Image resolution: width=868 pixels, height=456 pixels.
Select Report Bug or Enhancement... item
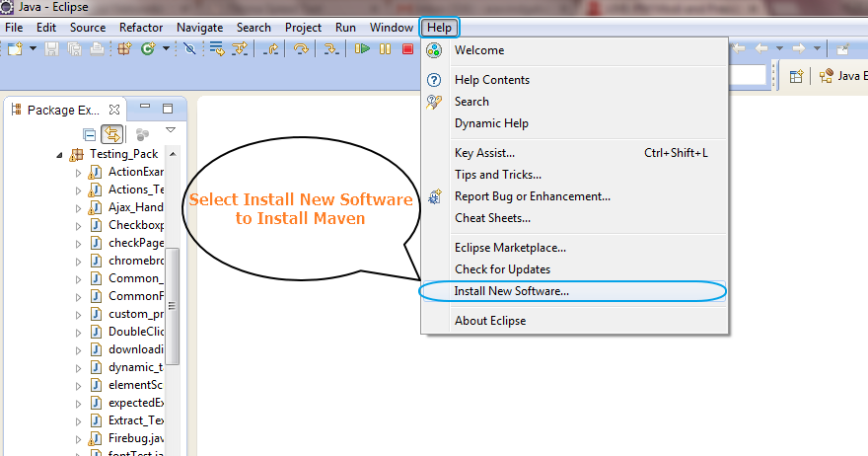coord(574,196)
